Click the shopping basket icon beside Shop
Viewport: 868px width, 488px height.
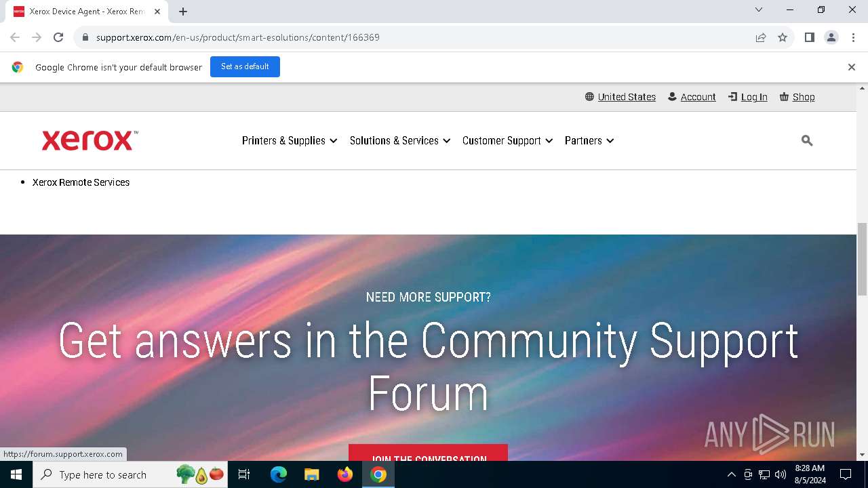[784, 97]
